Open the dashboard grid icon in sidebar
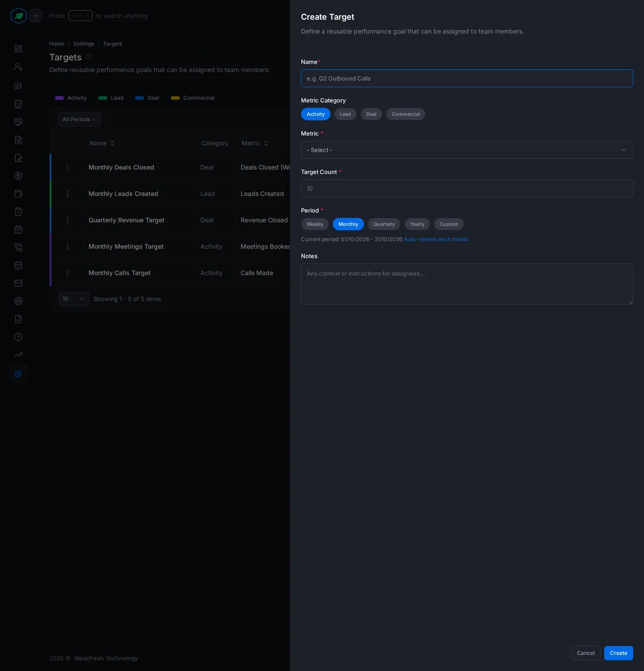 (x=18, y=49)
